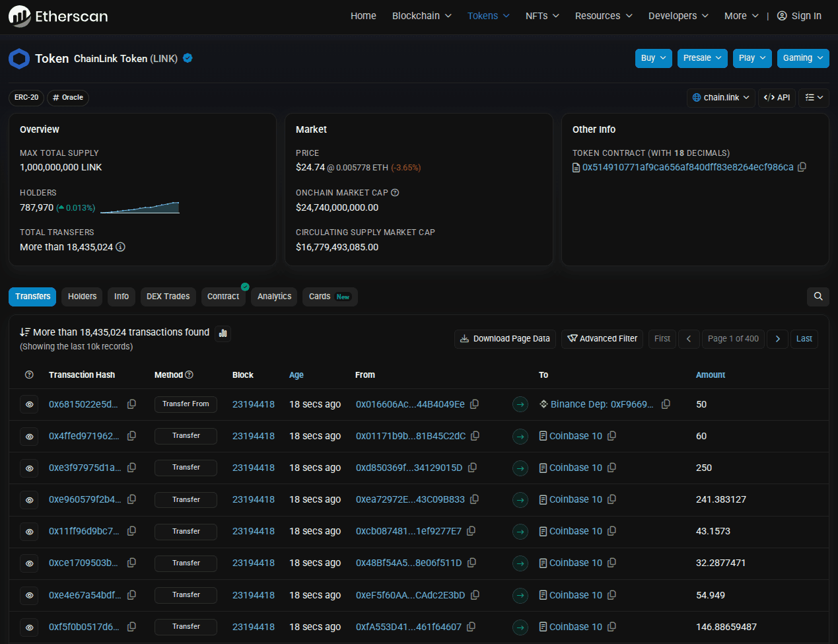
Task: Copy from address 0x016606Ac...44B4049Ee
Action: 474,404
